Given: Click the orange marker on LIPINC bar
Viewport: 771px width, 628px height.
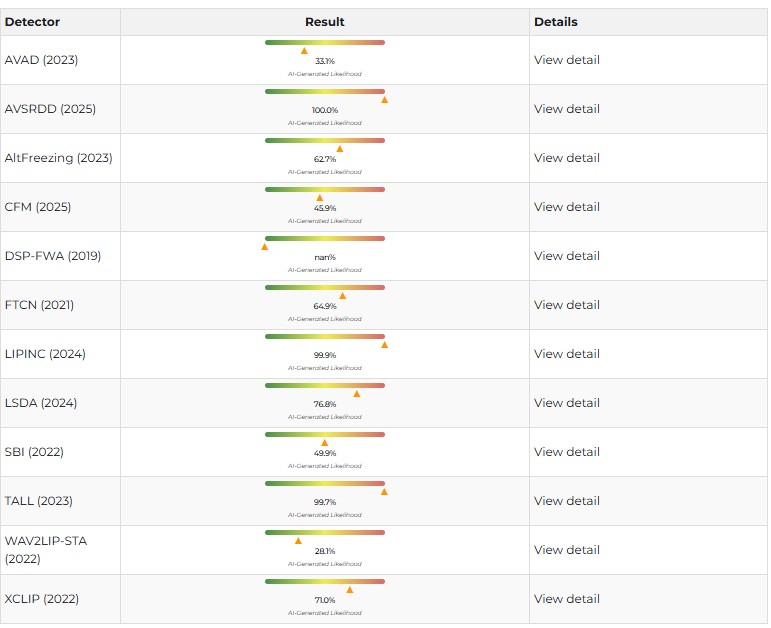Looking at the screenshot, I should pos(384,345).
